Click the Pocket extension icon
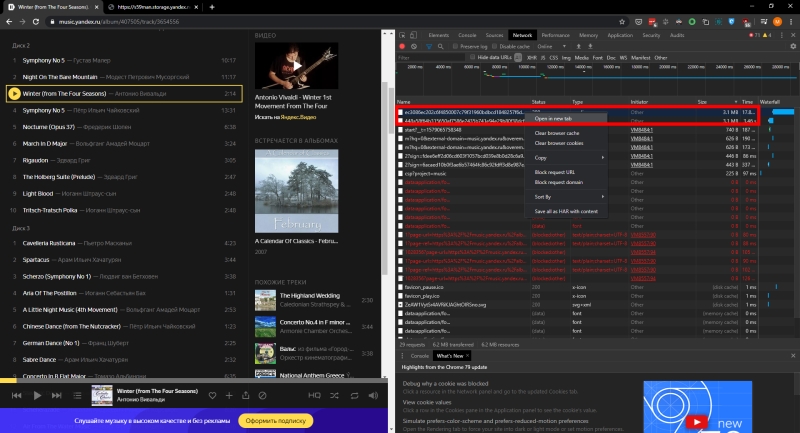 click(x=638, y=22)
